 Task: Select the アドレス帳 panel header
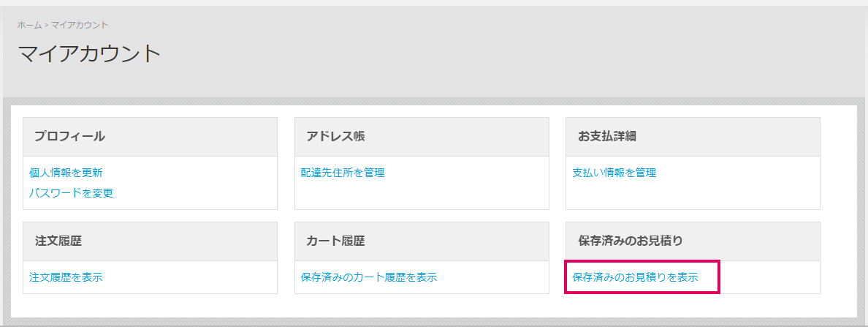point(422,137)
